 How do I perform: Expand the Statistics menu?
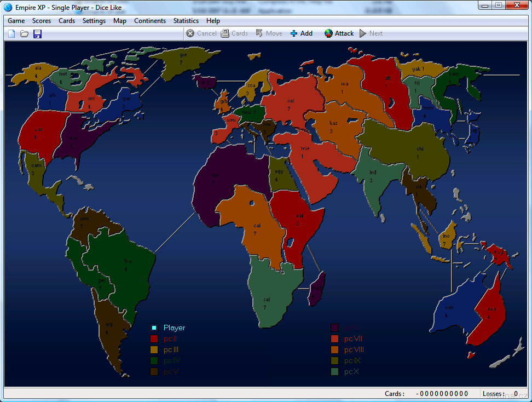click(186, 21)
